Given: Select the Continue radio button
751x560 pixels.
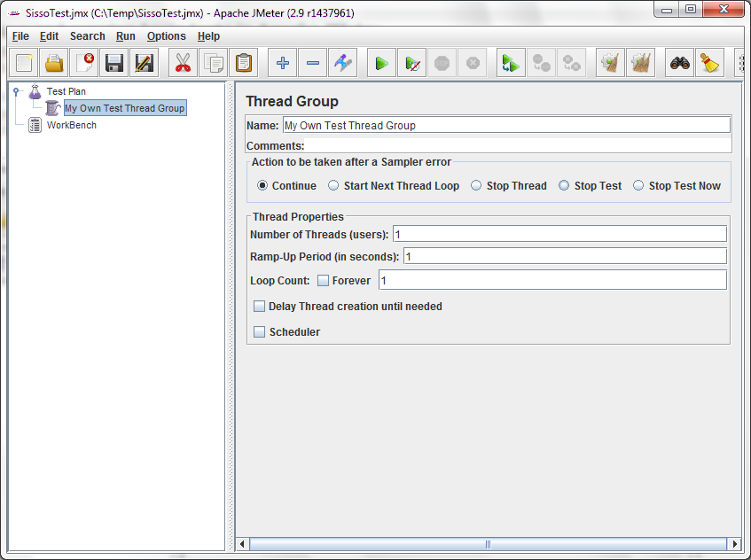Looking at the screenshot, I should (262, 185).
